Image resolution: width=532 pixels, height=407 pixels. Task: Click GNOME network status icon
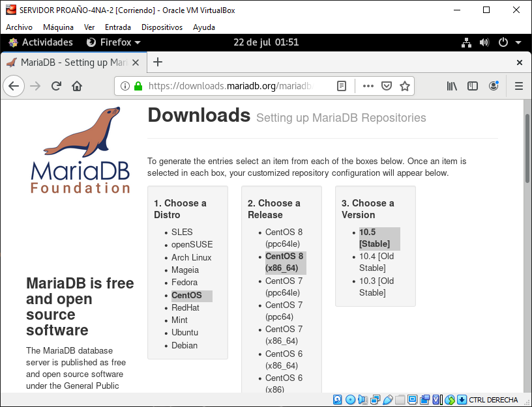coord(466,42)
